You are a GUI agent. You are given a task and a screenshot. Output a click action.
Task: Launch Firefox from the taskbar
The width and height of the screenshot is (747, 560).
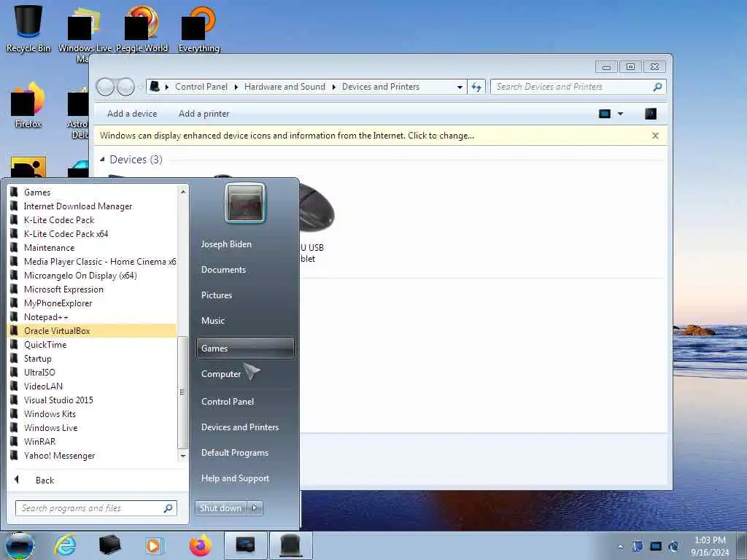(x=200, y=545)
